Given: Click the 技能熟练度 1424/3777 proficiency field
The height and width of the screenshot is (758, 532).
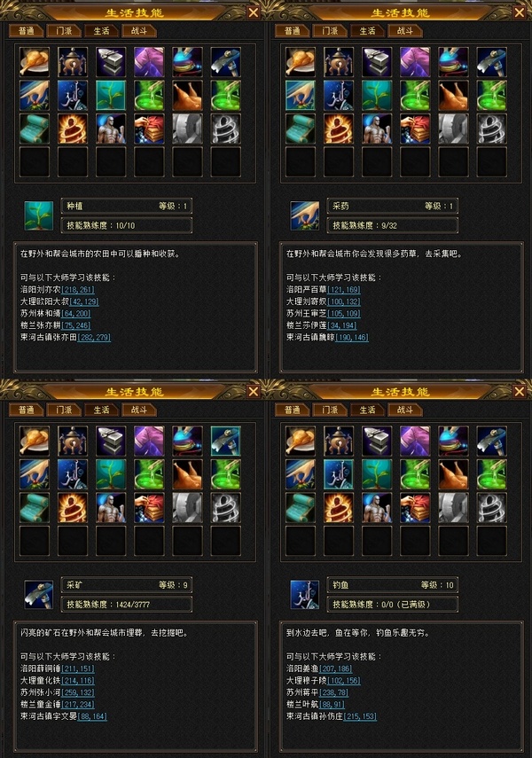Looking at the screenshot, I should click(x=127, y=605).
